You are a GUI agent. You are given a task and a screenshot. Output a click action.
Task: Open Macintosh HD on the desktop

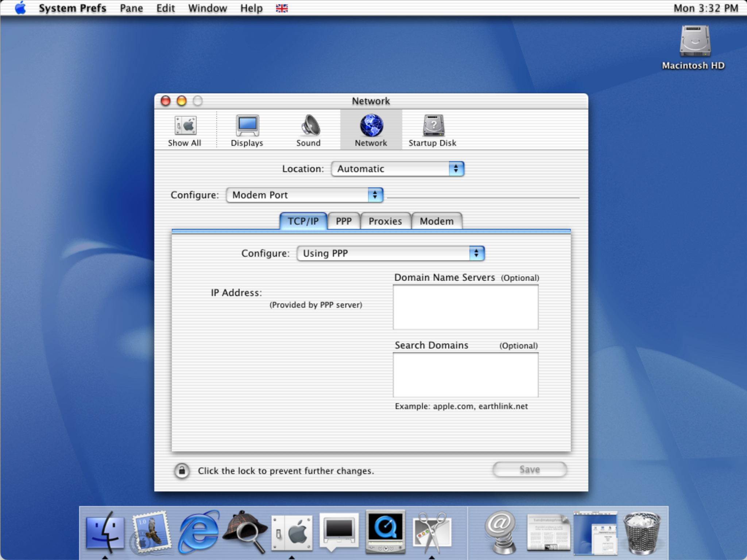tap(694, 47)
